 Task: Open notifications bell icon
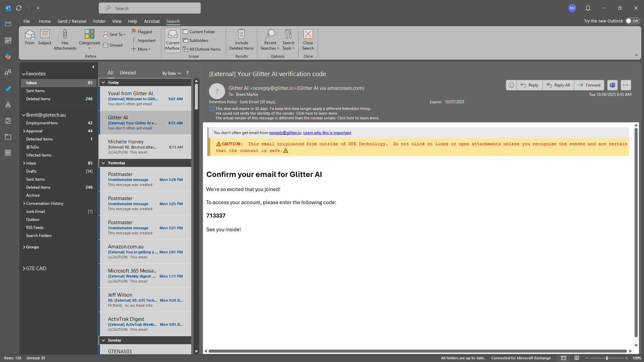click(x=588, y=8)
